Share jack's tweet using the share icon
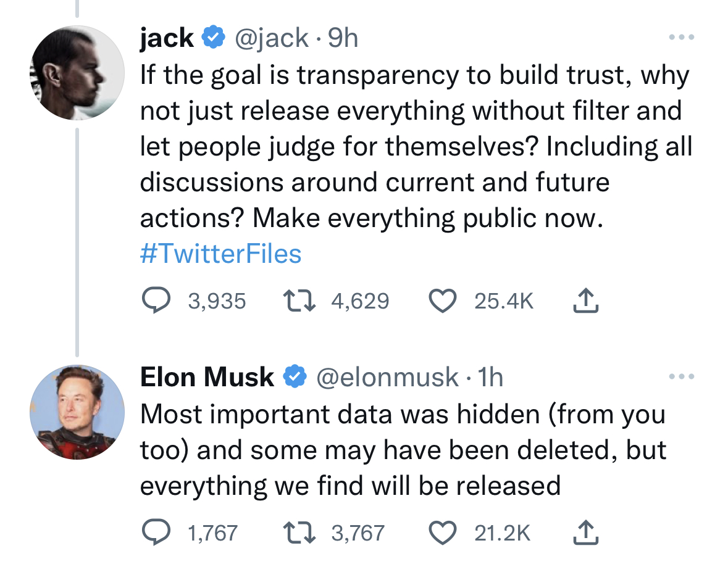 (x=586, y=301)
